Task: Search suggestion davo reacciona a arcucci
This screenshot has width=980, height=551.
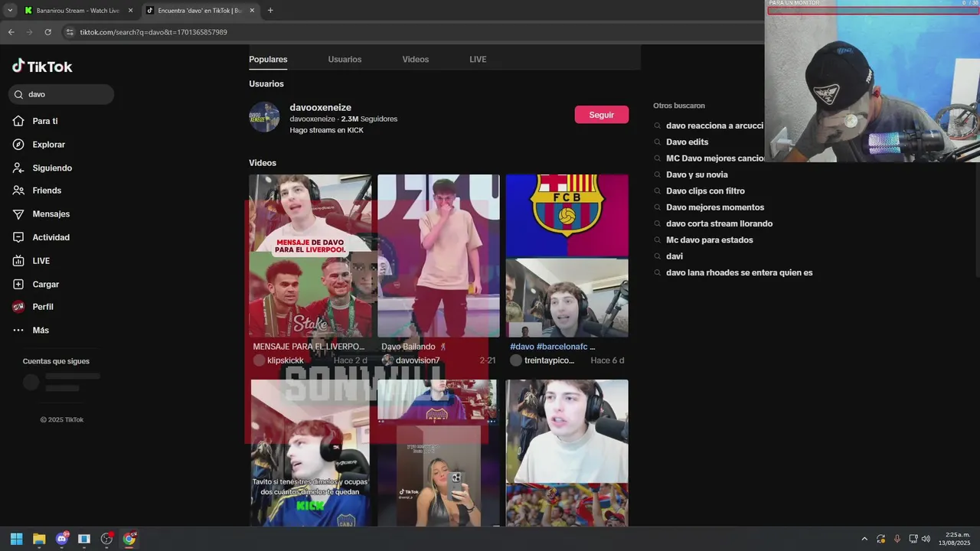Action: [714, 126]
